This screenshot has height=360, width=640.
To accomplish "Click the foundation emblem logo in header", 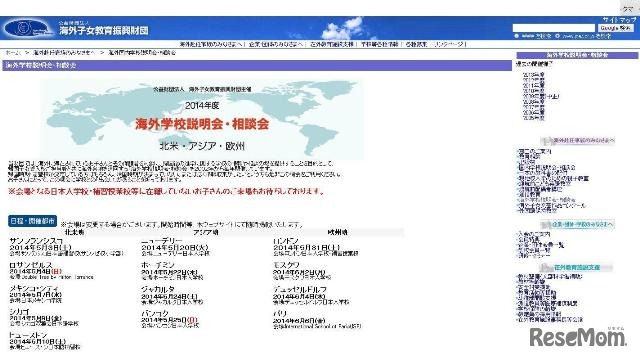I will (29, 29).
